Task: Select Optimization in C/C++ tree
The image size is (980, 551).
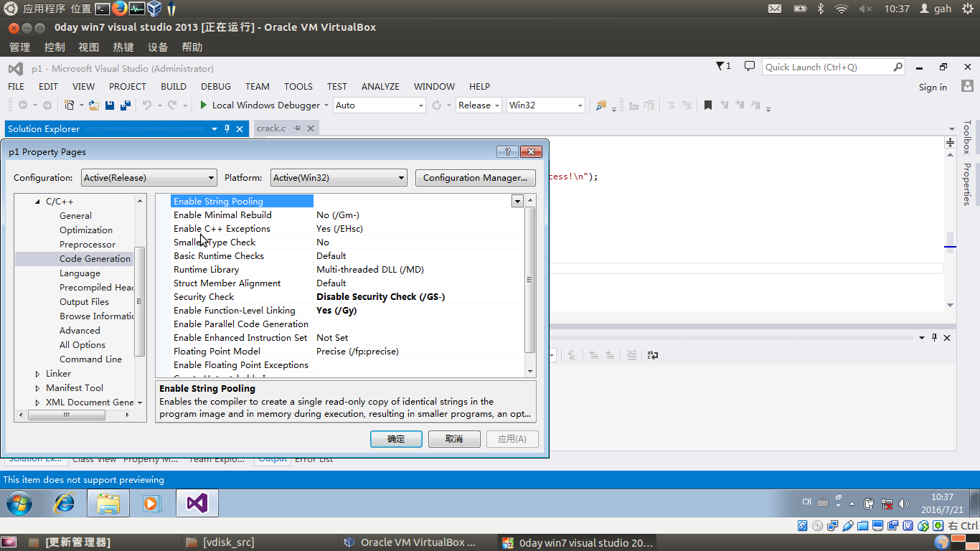Action: coord(86,230)
